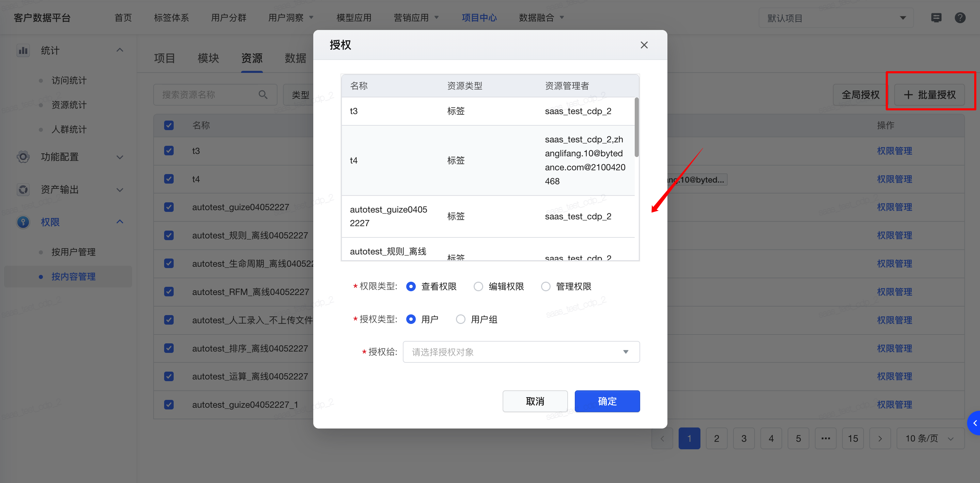
Task: Close the 授权 dialog with X icon
Action: coord(644,45)
